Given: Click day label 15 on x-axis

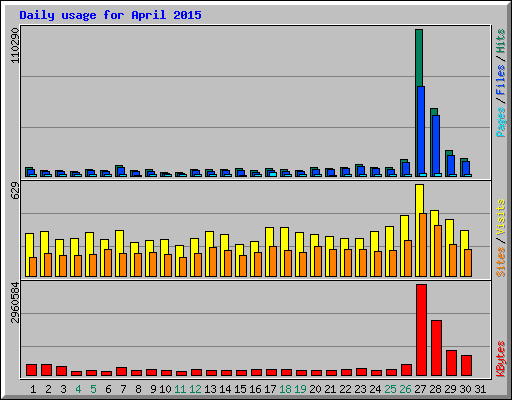Looking at the screenshot, I should tap(240, 389).
